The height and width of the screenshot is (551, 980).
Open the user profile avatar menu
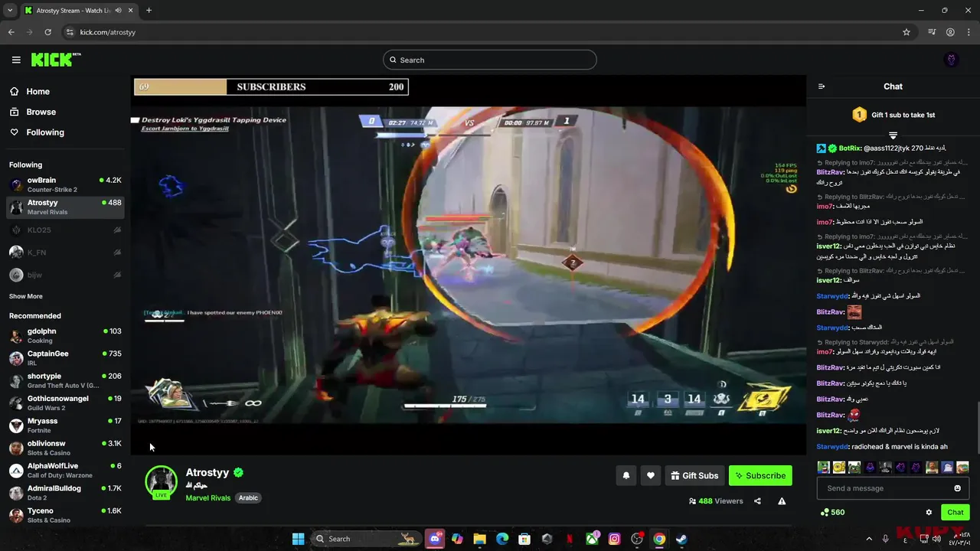click(952, 60)
